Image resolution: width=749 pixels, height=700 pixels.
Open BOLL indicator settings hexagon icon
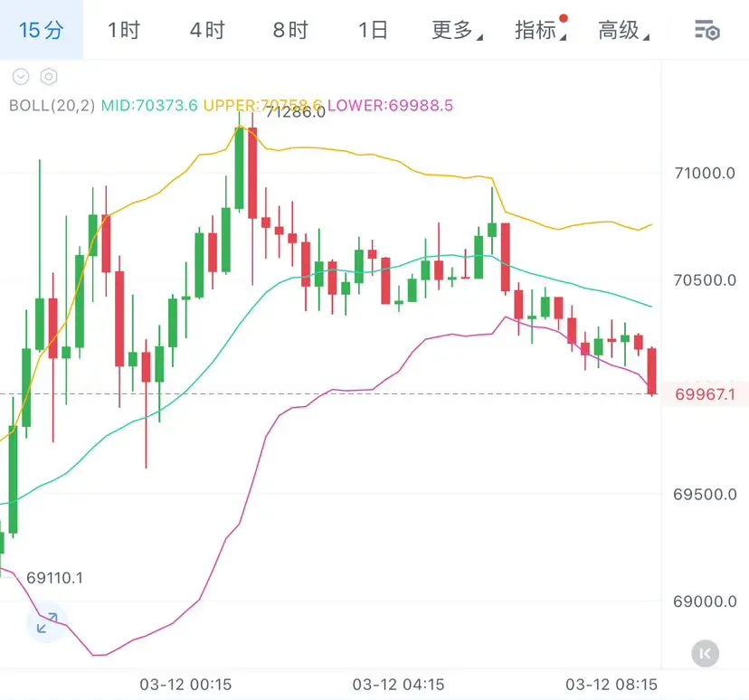tap(49, 76)
